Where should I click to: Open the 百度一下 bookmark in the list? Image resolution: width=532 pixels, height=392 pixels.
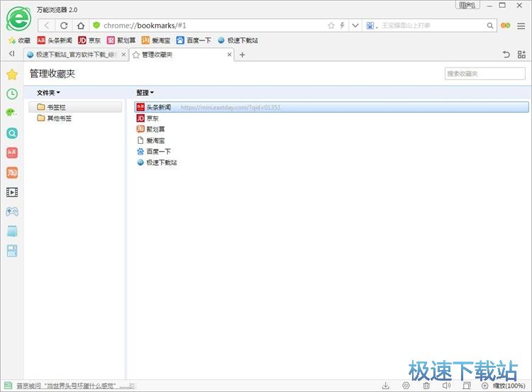(158, 152)
